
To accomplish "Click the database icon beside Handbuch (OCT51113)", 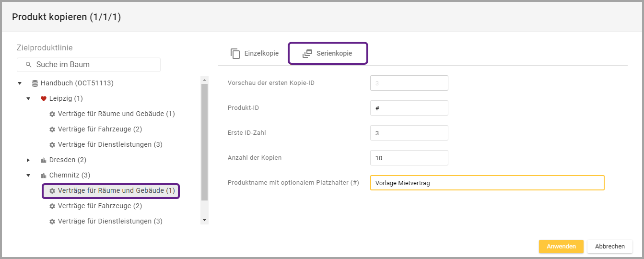I will pyautogui.click(x=35, y=83).
